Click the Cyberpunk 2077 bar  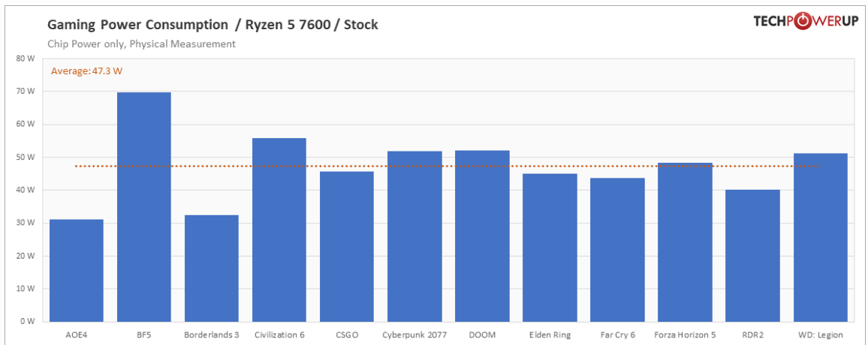[414, 236]
